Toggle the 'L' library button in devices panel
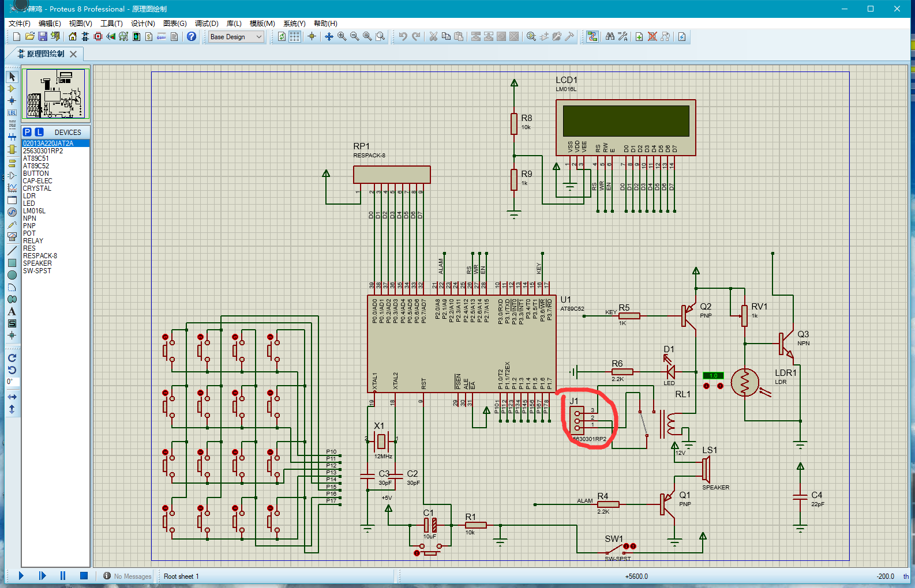Viewport: 915px width, 588px height. (39, 132)
